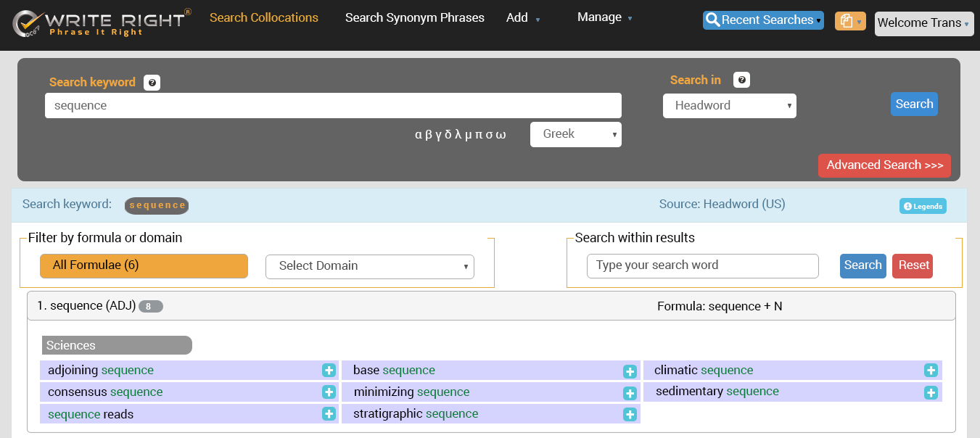Expand the base sequence plus icon
The image size is (980, 438).
point(630,371)
